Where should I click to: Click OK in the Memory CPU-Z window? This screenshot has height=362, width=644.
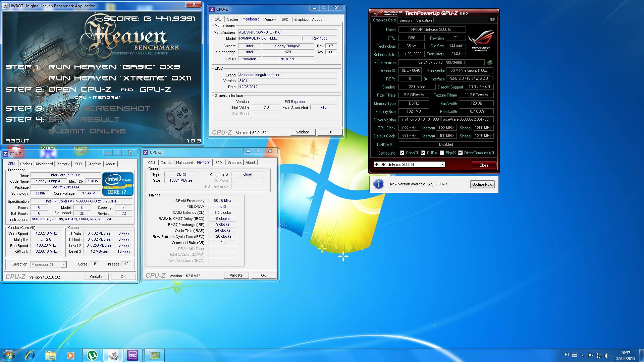click(x=263, y=275)
